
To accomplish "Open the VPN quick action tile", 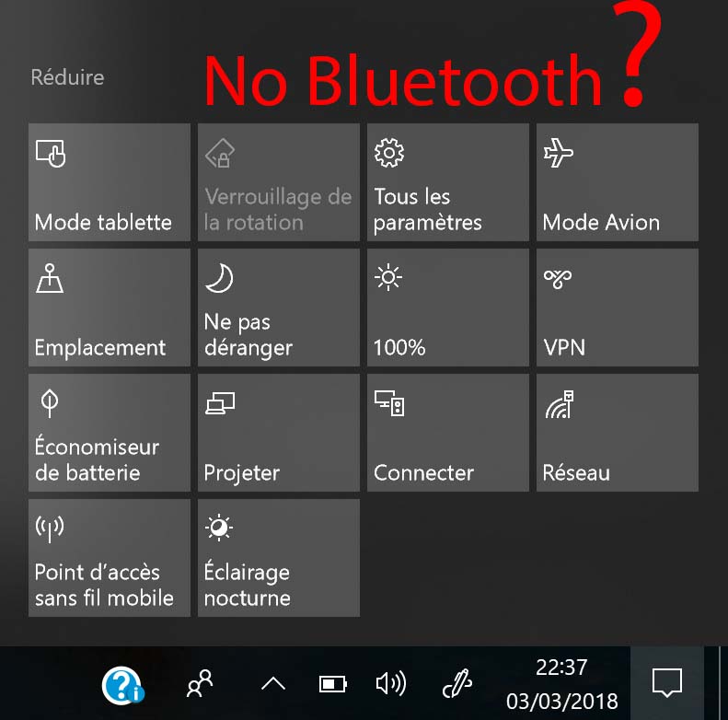I will [617, 308].
